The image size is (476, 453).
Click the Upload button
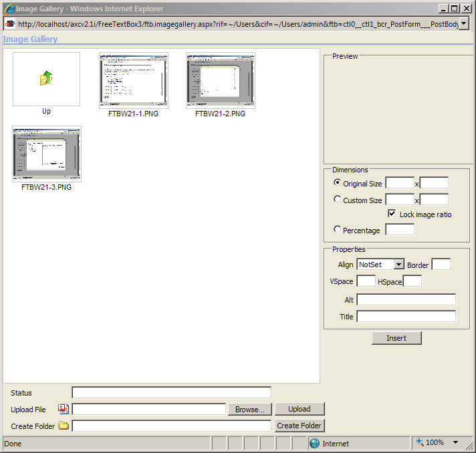(x=299, y=409)
